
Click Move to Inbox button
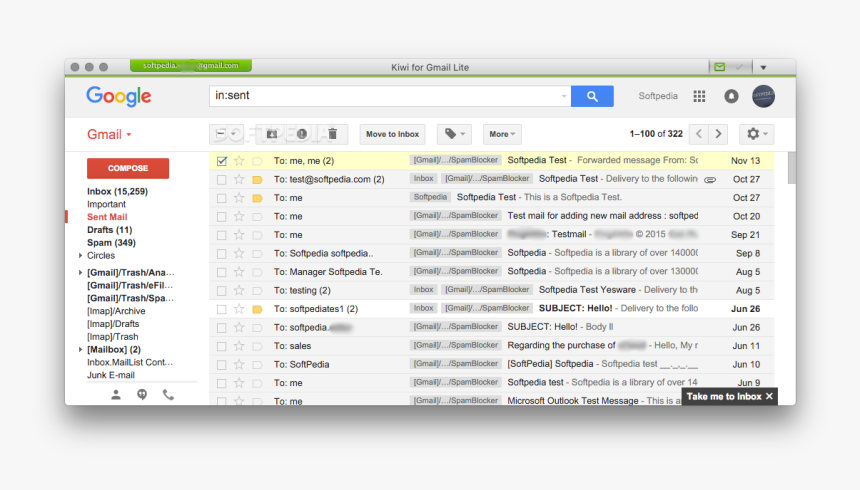(392, 134)
